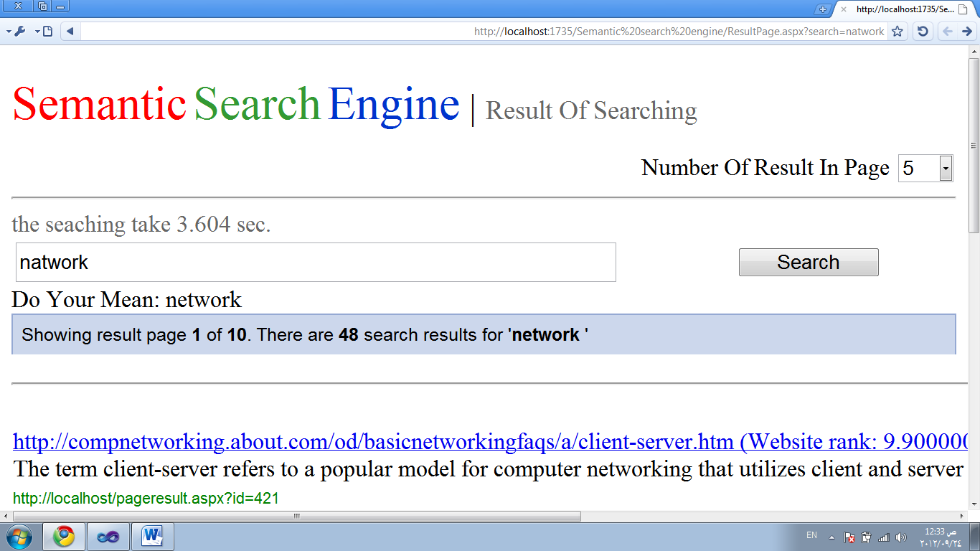Close the localhost tab with its X
This screenshot has height=551, width=980.
click(x=844, y=9)
